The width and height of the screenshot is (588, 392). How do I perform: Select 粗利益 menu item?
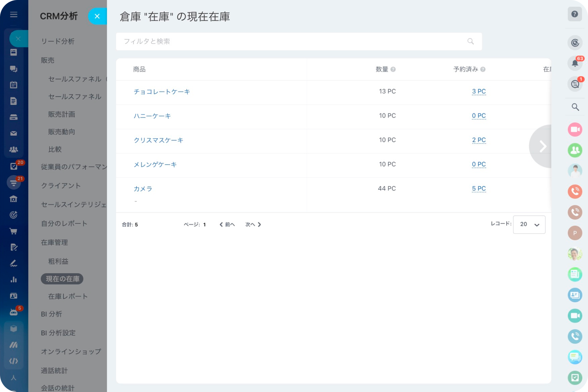pyautogui.click(x=58, y=261)
